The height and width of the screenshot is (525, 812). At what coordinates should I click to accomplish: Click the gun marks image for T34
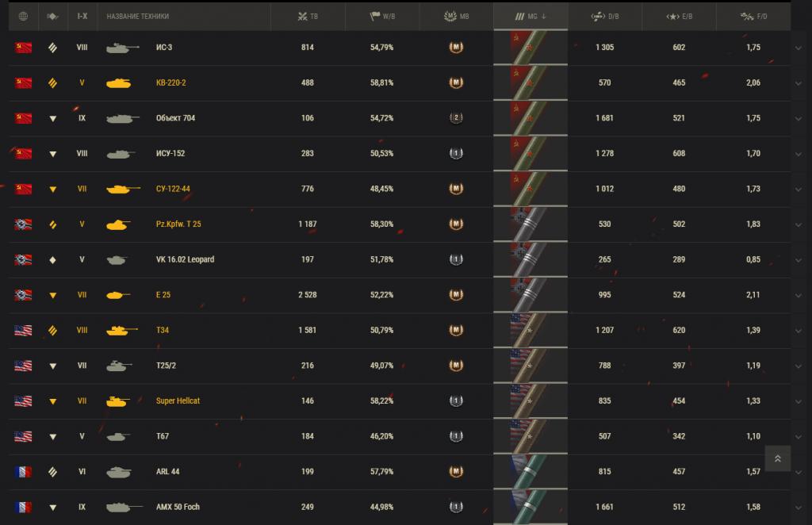(530, 331)
